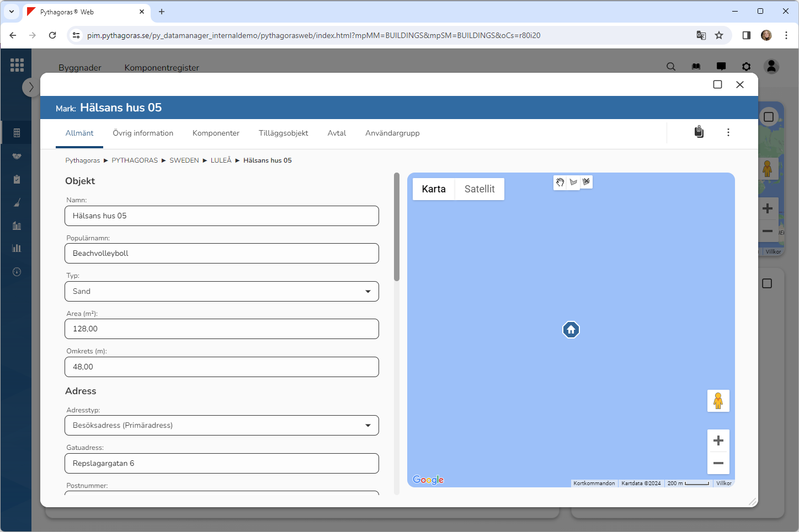Click the SWEDEN breadcrumb link

pyautogui.click(x=184, y=160)
